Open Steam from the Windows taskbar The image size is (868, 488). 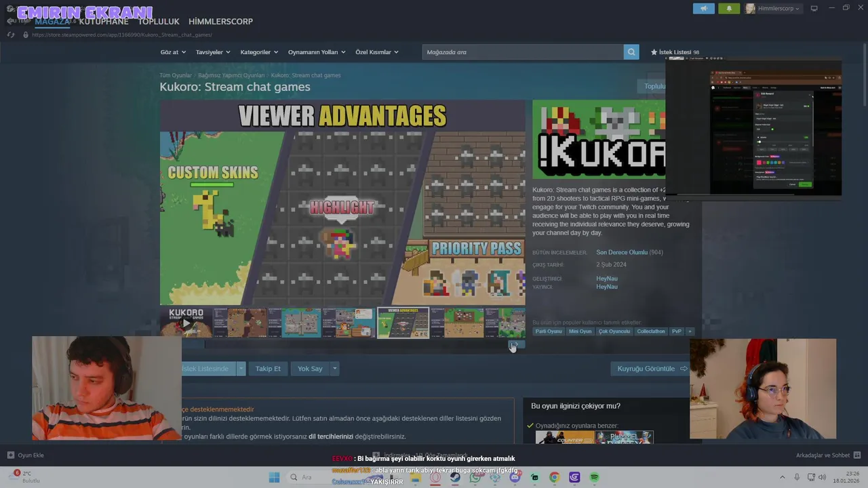455,477
